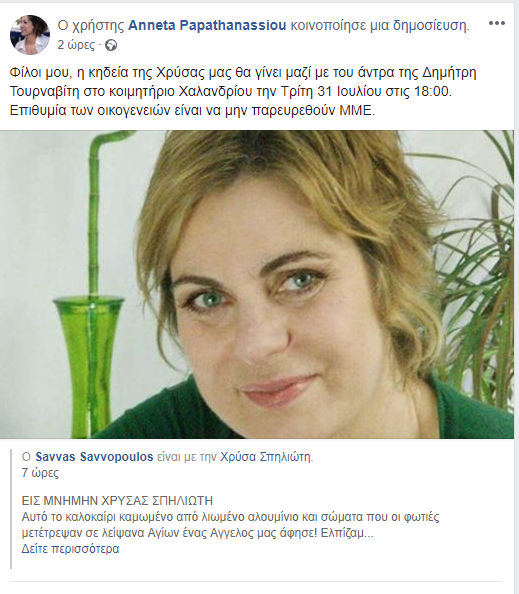Open the linked word "δημοσίευση"
The width and height of the screenshot is (519, 594).
click(x=429, y=25)
